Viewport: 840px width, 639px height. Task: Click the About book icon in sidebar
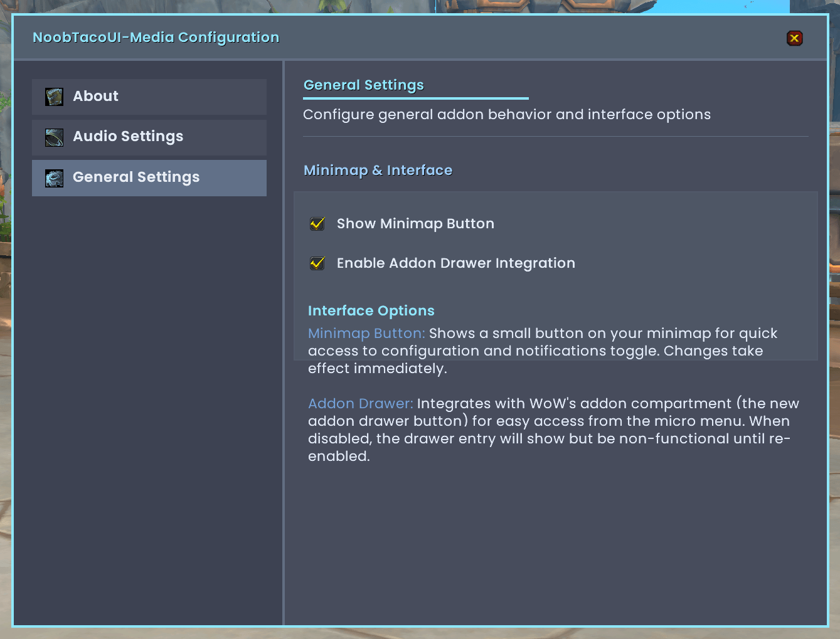point(54,97)
